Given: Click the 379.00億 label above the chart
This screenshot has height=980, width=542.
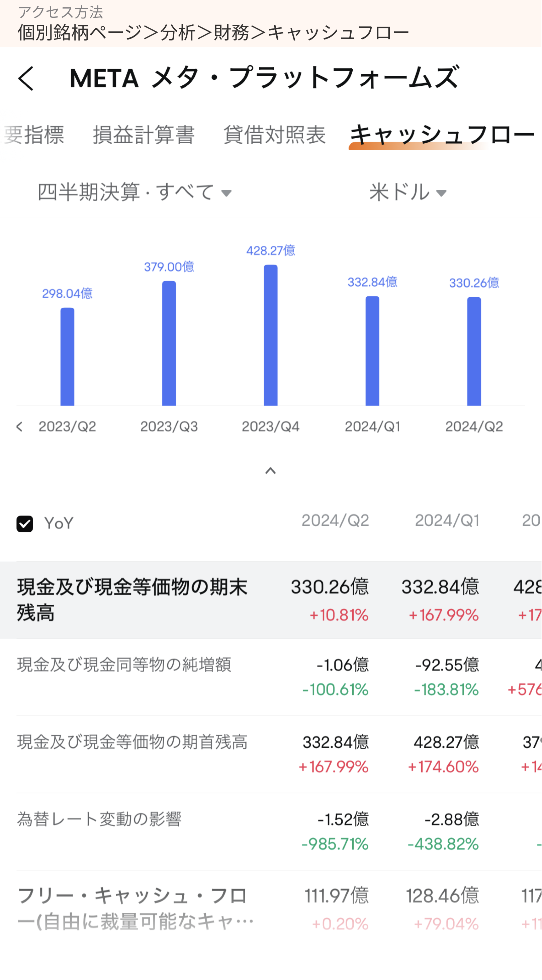Looking at the screenshot, I should [169, 267].
